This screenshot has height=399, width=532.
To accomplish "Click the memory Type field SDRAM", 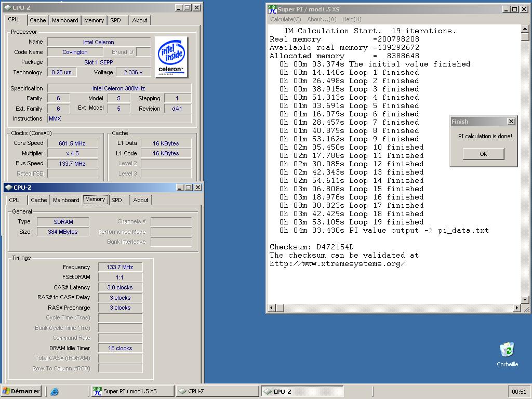I will (63, 221).
